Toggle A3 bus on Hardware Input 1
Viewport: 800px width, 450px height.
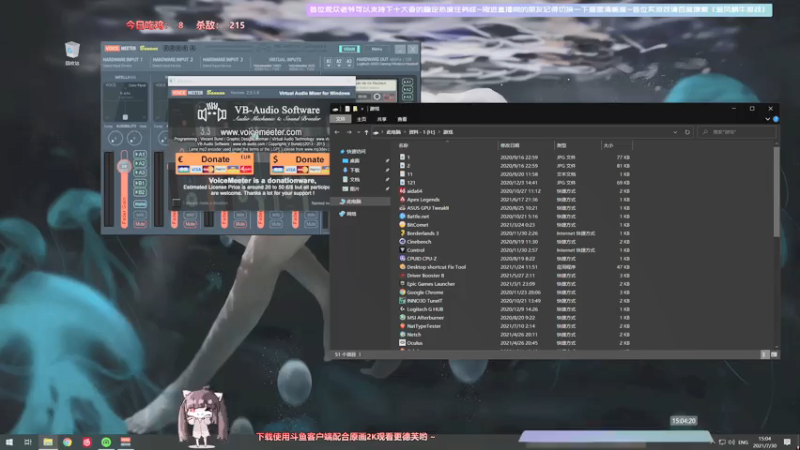pos(140,172)
